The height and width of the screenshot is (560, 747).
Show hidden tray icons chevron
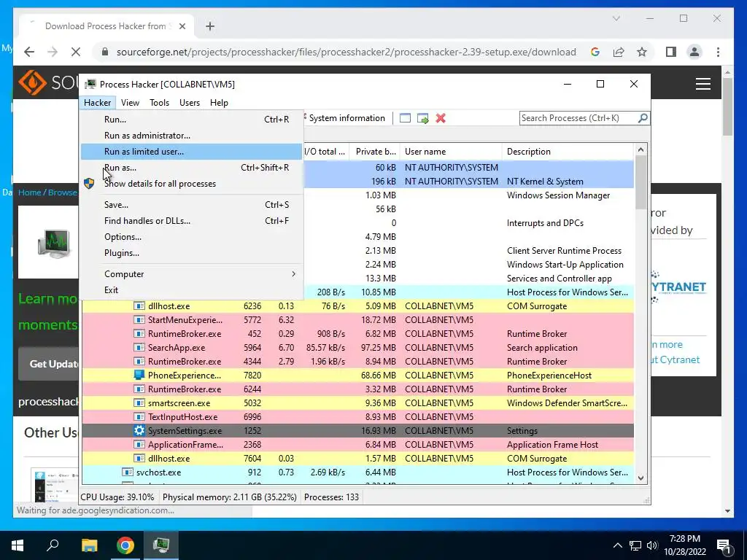tap(617, 545)
